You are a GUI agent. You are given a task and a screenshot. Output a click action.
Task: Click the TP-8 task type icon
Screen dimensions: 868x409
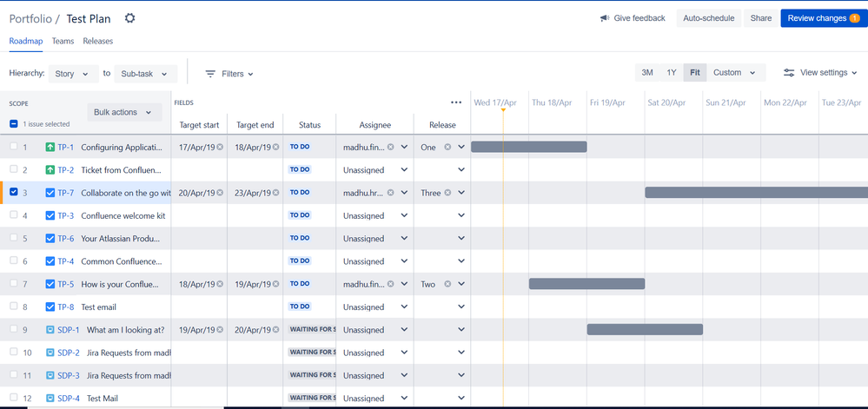click(x=50, y=307)
